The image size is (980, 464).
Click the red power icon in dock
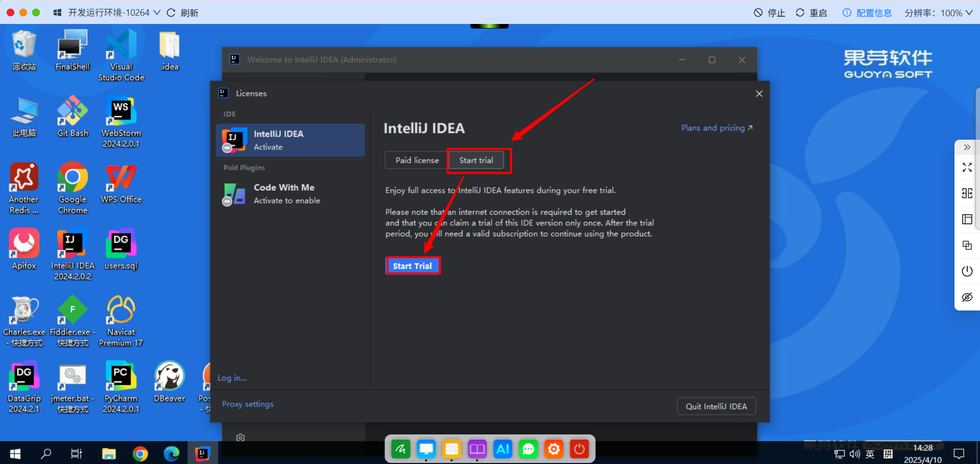[579, 449]
